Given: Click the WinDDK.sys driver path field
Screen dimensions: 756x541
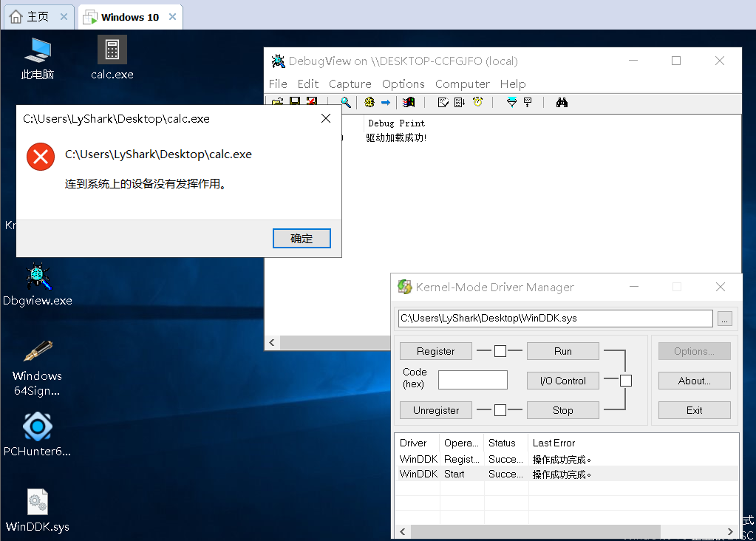Looking at the screenshot, I should coord(556,319).
